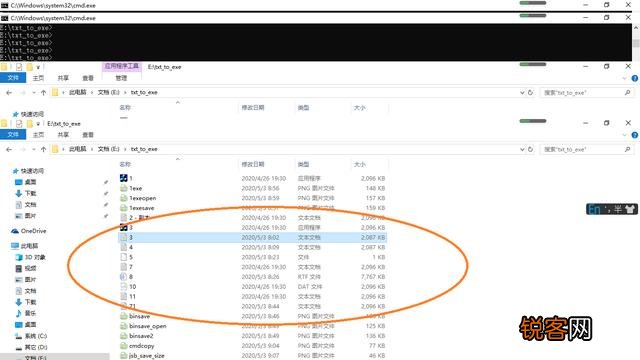
Task: Click IME En language indicator
Action: [594, 209]
